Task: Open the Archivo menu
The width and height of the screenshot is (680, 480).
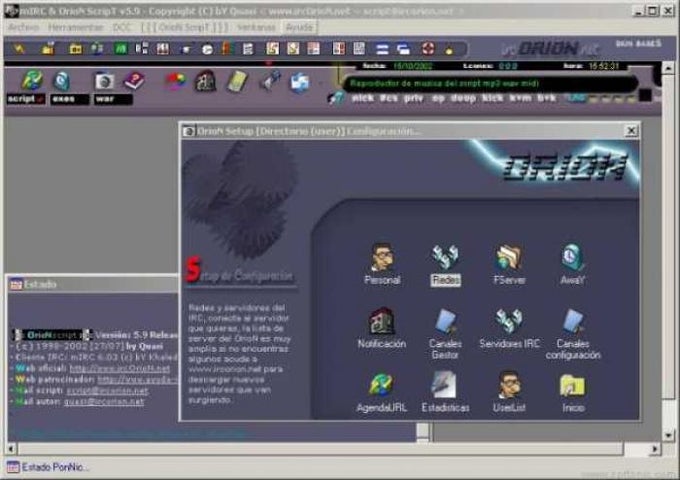Action: (x=23, y=27)
